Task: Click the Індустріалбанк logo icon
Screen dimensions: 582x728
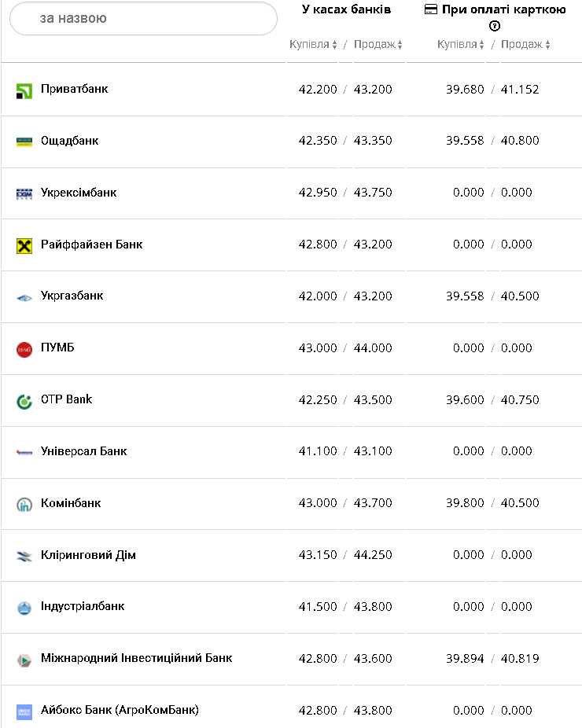Action: pos(24,608)
